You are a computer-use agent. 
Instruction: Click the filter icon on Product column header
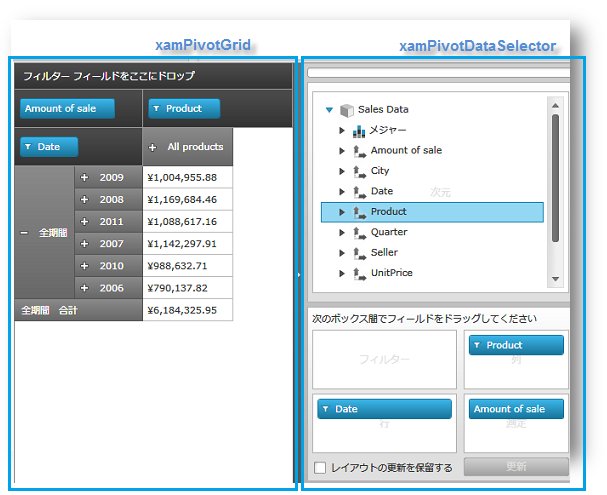pos(157,109)
